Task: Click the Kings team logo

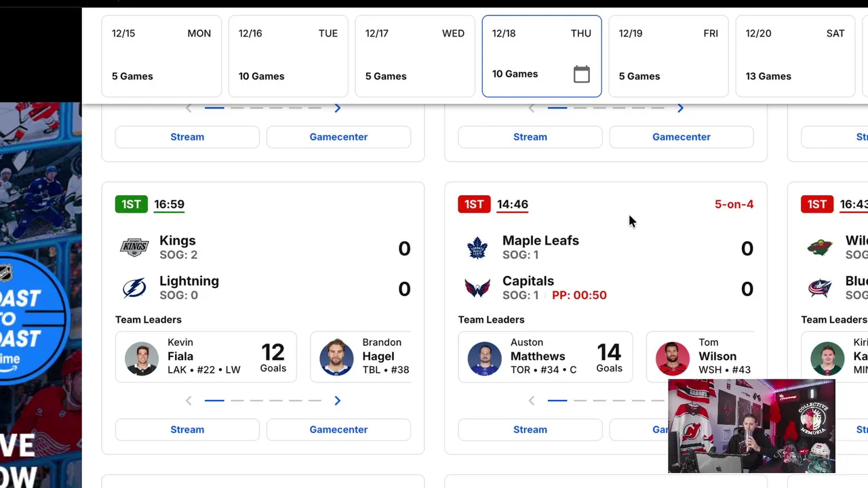Action: point(134,247)
